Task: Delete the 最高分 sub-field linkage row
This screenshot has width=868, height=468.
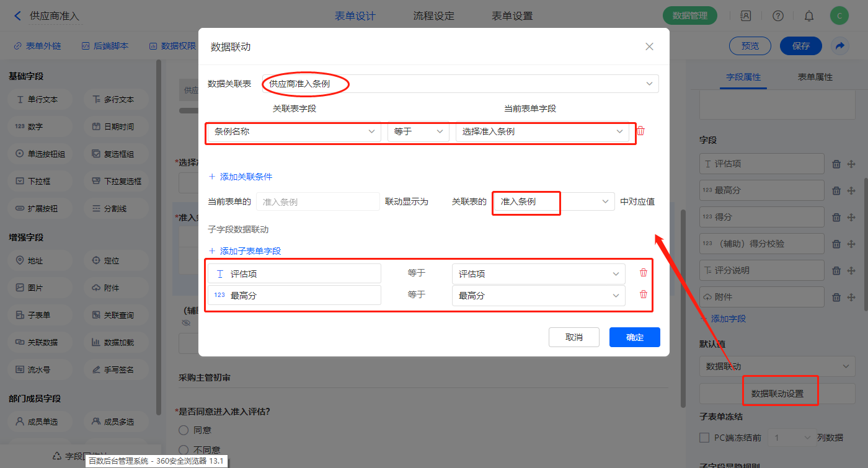Action: click(643, 294)
